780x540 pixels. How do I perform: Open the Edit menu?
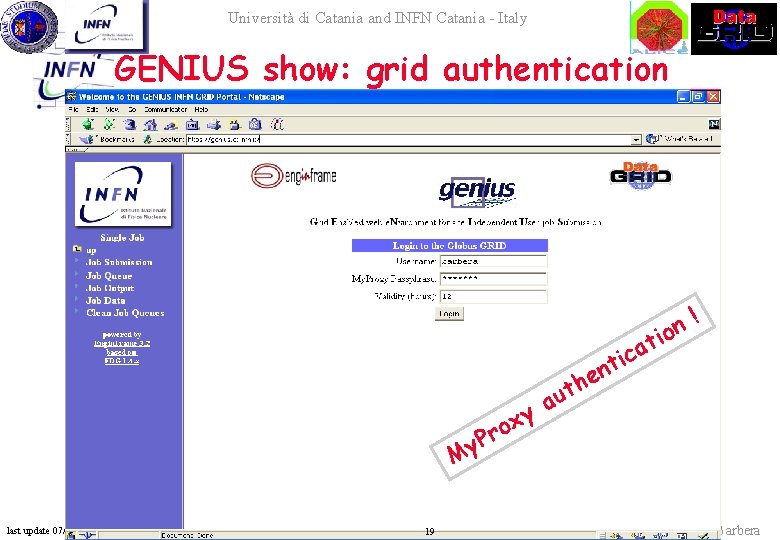pos(92,109)
